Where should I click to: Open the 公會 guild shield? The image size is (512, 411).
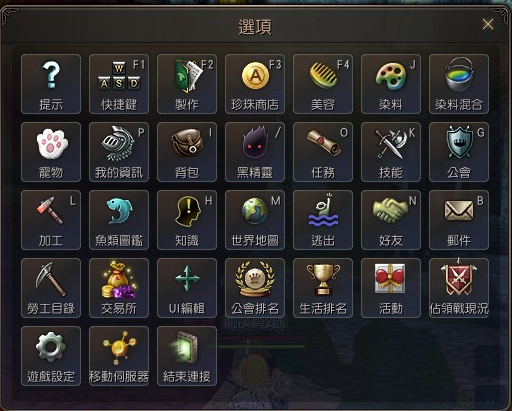pos(459,152)
